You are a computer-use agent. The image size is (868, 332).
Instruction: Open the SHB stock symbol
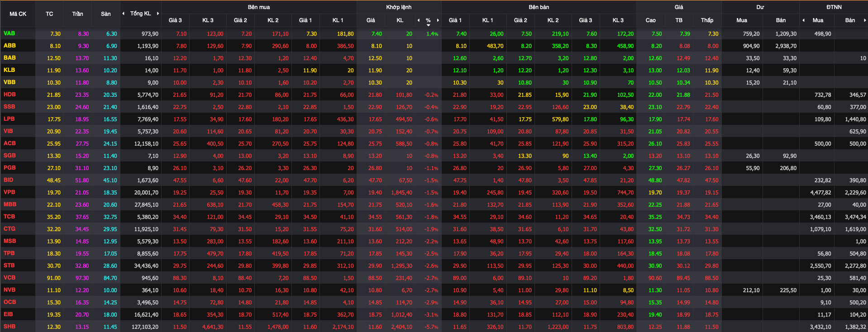[x=10, y=327]
